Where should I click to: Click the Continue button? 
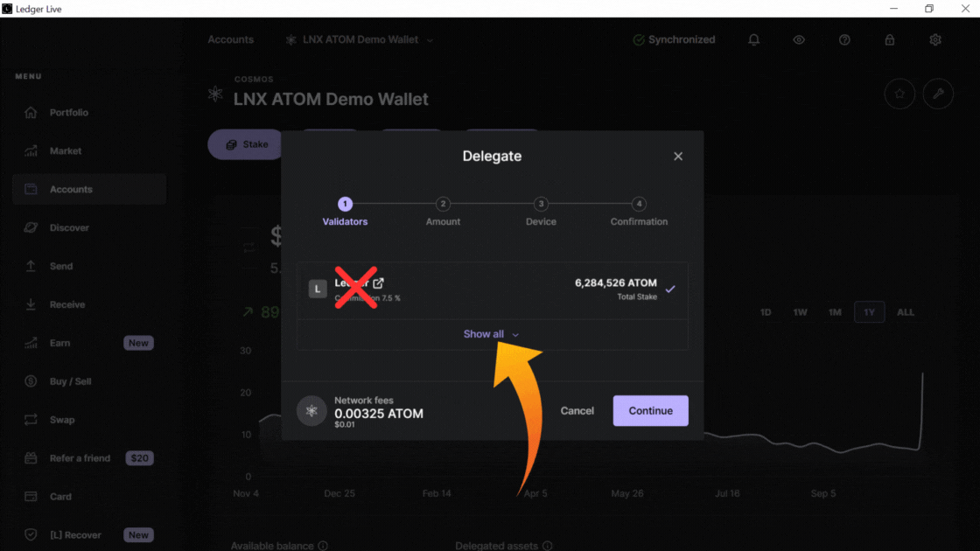tap(651, 410)
